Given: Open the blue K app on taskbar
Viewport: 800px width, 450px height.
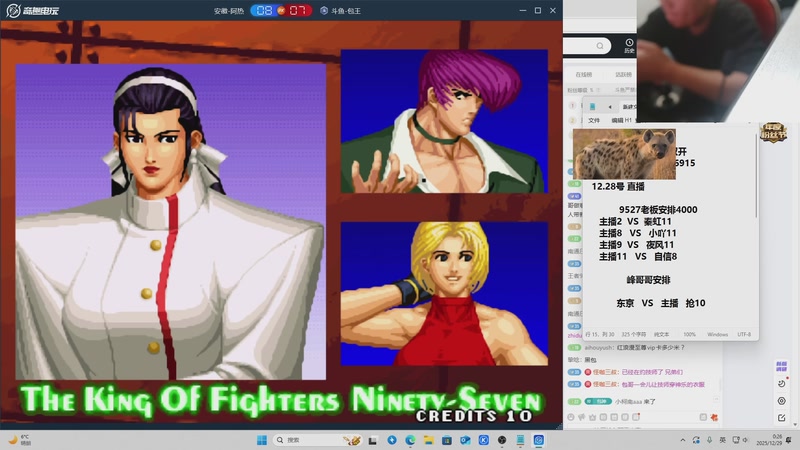Looking at the screenshot, I should (x=484, y=440).
